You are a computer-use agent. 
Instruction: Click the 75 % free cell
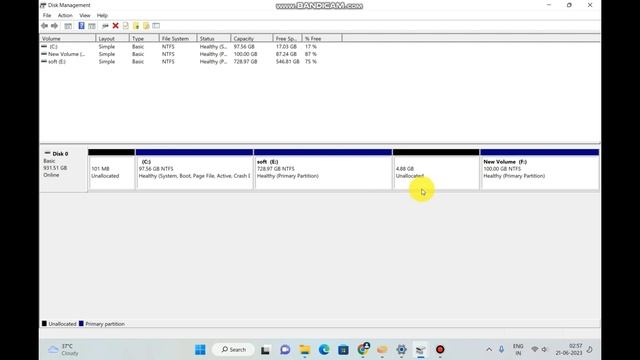[x=311, y=62]
